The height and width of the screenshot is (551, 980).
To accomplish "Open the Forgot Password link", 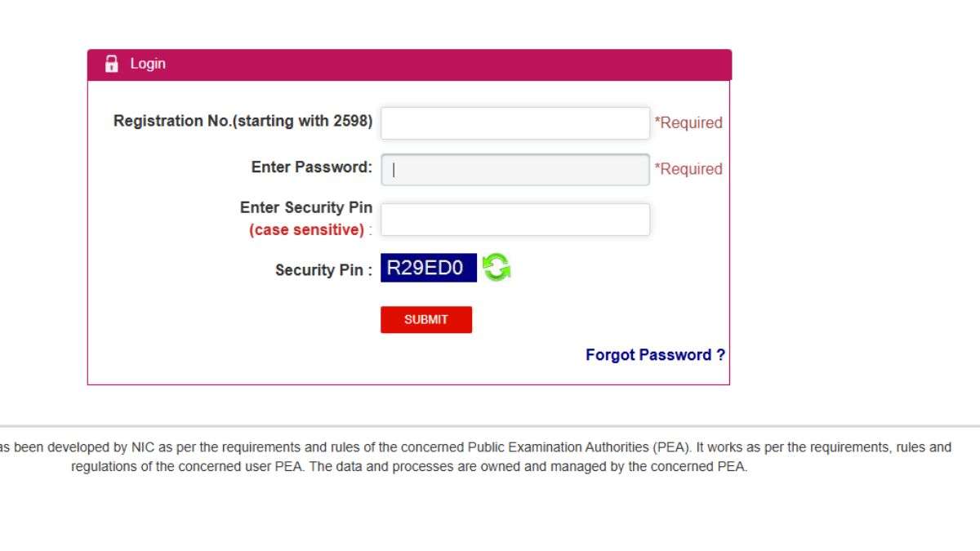I will [655, 354].
